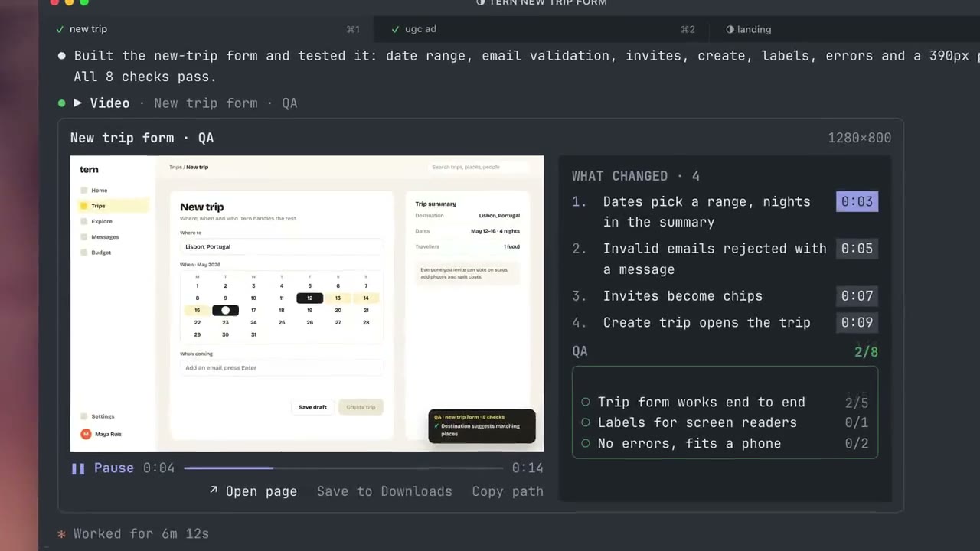Click 'Create trip opens the trip' item

click(706, 322)
